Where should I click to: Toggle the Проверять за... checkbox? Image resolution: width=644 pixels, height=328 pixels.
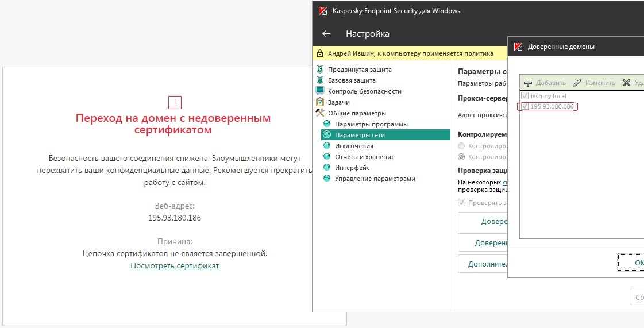pyautogui.click(x=462, y=202)
